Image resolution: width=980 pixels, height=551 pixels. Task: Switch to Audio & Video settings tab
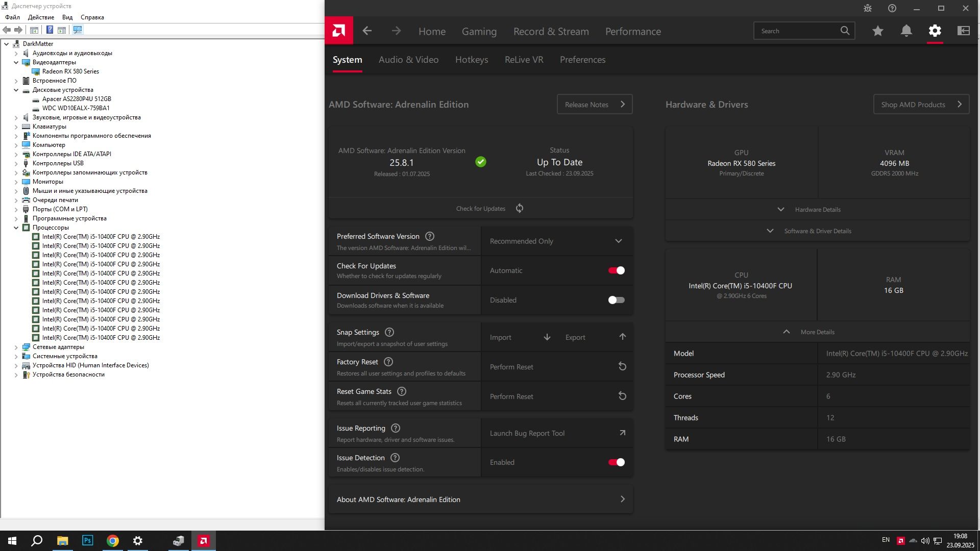coord(408,60)
